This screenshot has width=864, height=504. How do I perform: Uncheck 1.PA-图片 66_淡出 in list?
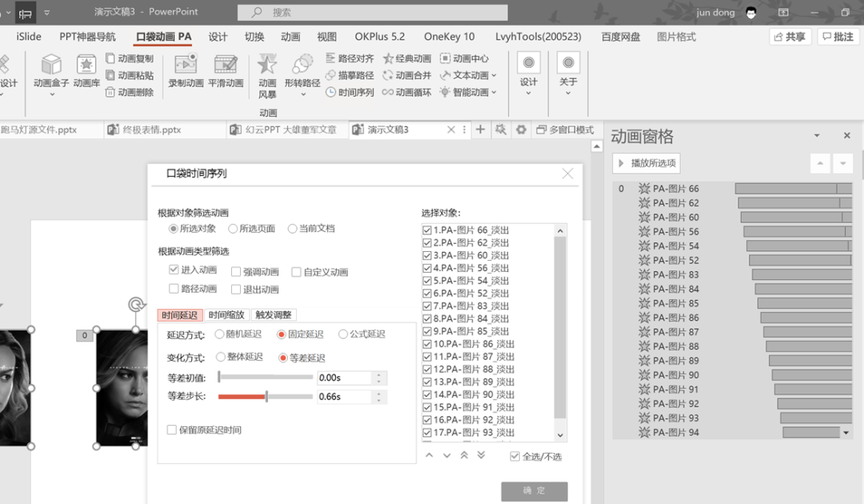[427, 230]
